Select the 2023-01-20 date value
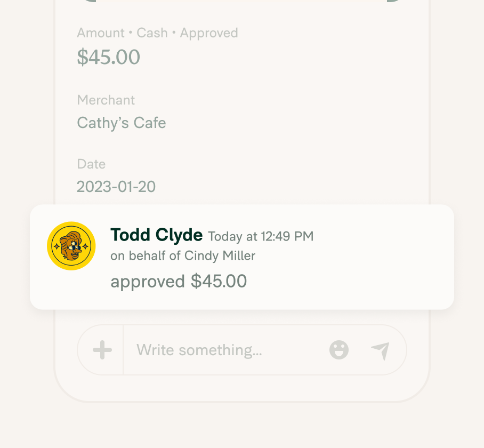The width and height of the screenshot is (484, 448). tap(116, 187)
